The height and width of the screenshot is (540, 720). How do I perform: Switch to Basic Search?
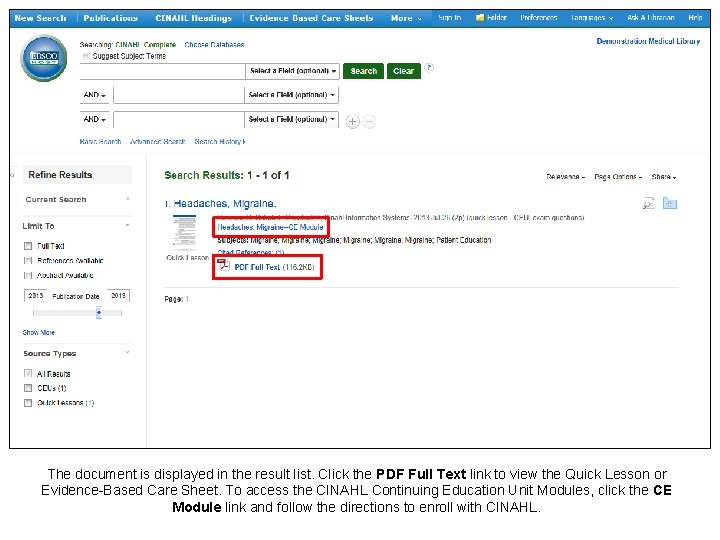[x=100, y=142]
